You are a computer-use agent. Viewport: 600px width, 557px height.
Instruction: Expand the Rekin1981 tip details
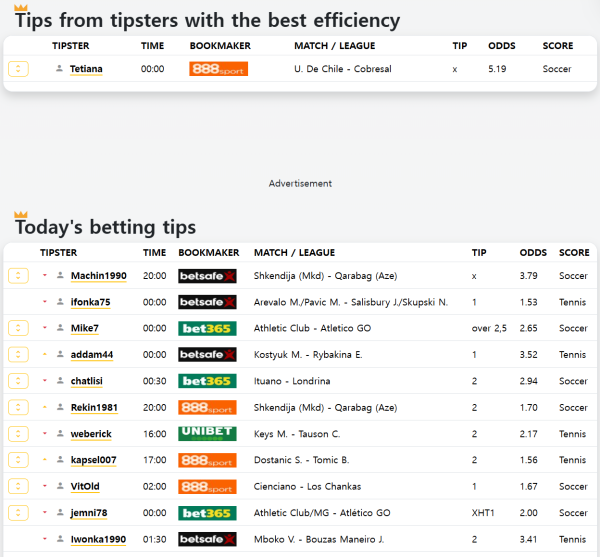(x=18, y=408)
